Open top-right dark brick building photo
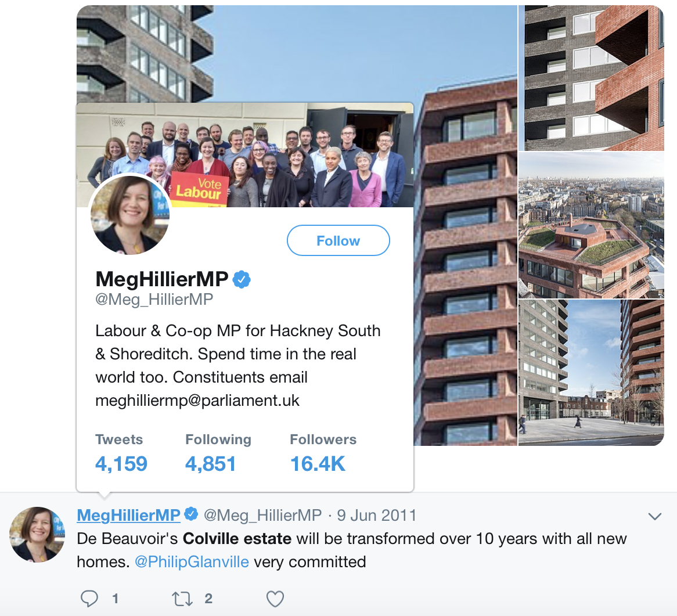The height and width of the screenshot is (616, 677). click(591, 78)
